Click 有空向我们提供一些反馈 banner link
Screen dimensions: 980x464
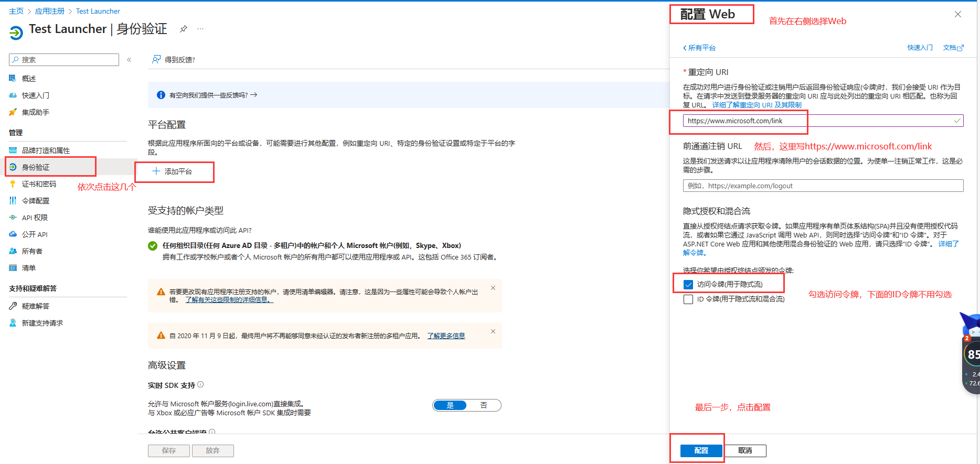[213, 95]
